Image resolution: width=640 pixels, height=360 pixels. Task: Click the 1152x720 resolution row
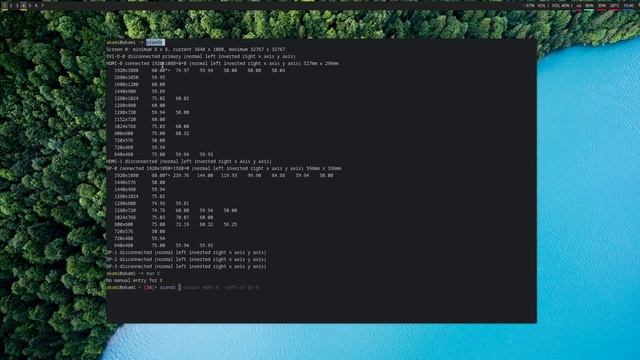(x=140, y=119)
